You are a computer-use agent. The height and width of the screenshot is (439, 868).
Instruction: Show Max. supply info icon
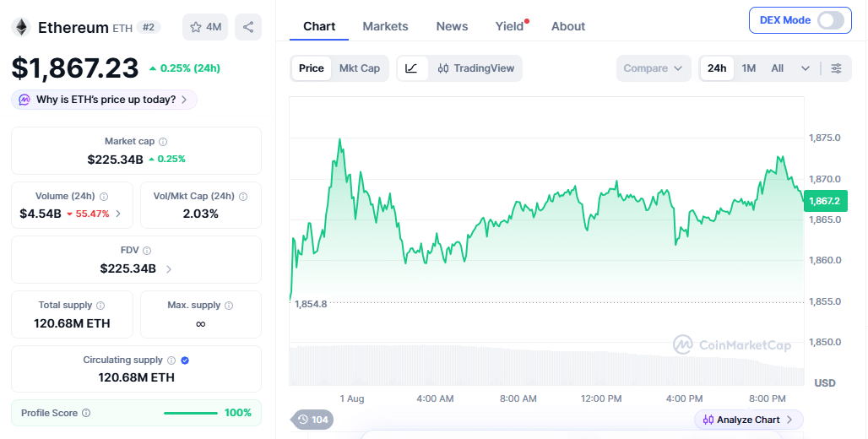pos(229,306)
